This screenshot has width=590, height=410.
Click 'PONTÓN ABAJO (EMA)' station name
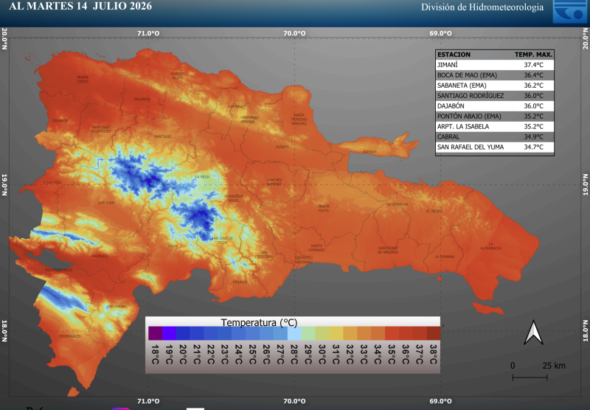[x=469, y=116]
